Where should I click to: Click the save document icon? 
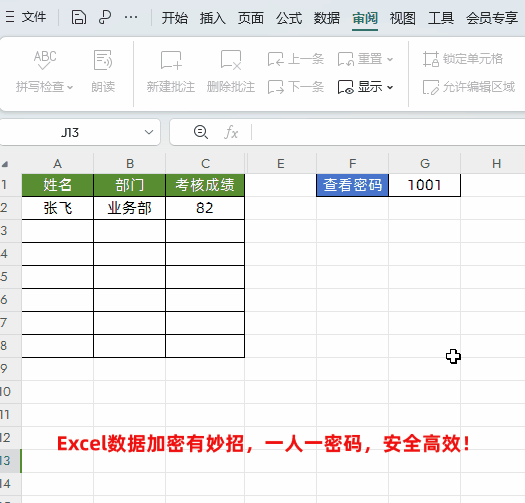[79, 17]
